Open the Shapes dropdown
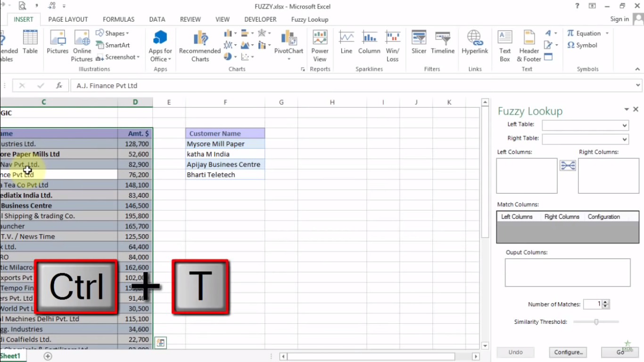Viewport: 644px width, 362px height. (112, 33)
